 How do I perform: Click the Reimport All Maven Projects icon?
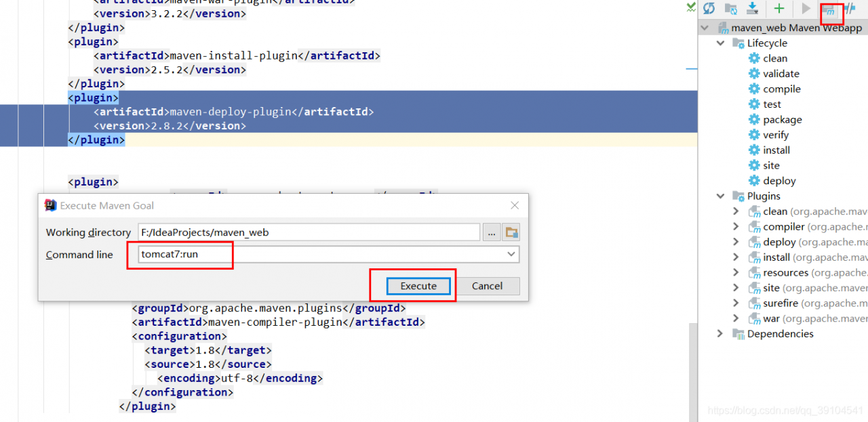tap(709, 9)
